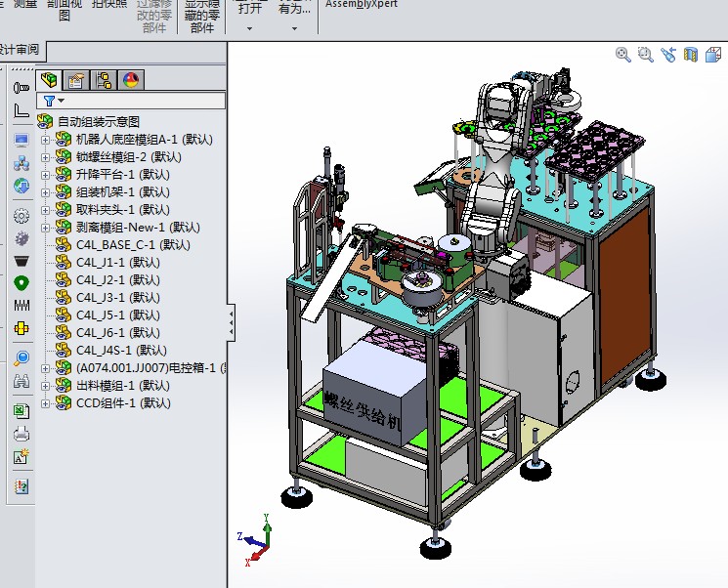This screenshot has height=588, width=728.
Task: Expand 取料夹头-1 node
Action: pos(46,210)
